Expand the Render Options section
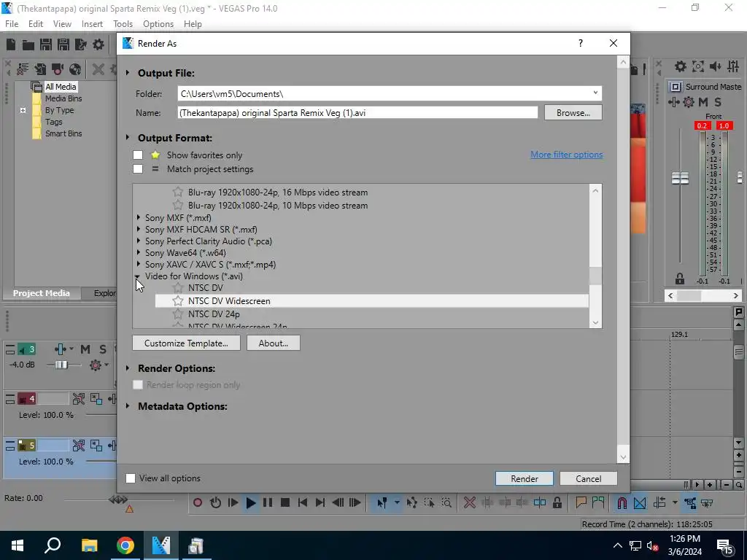The width and height of the screenshot is (747, 560). click(128, 368)
